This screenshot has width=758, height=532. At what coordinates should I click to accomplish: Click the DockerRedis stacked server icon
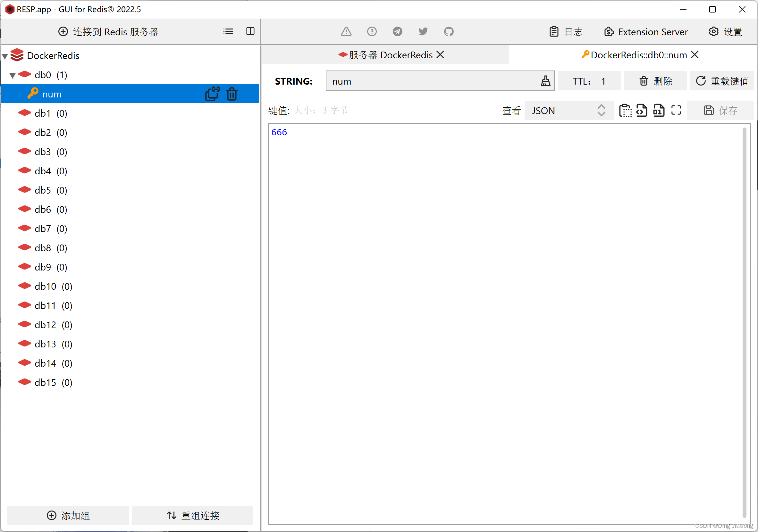point(17,55)
